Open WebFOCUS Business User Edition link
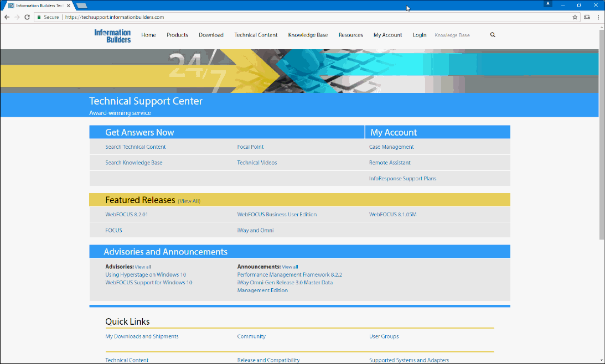This screenshot has width=605, height=364. [277, 215]
